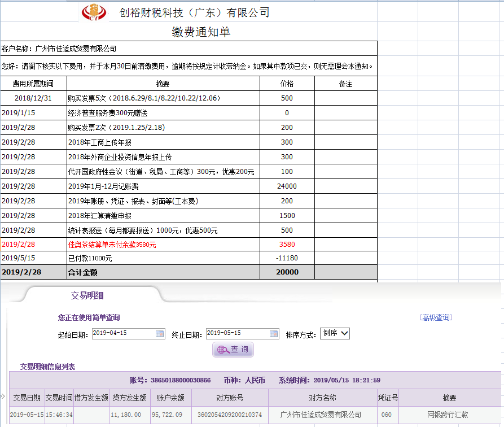Select the 2018年工商上传年报 cell
This screenshot has width=504, height=427.
163,142
